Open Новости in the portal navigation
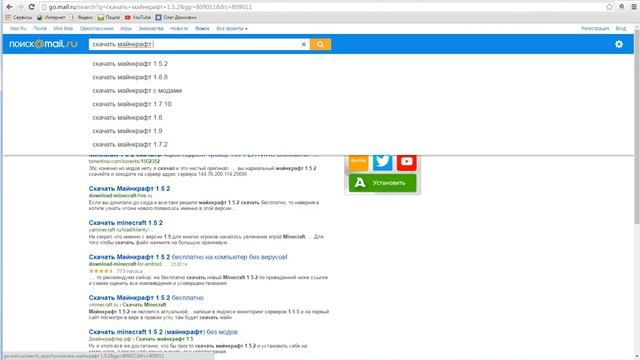Screen dimensions: 640x360 [x=179, y=29]
